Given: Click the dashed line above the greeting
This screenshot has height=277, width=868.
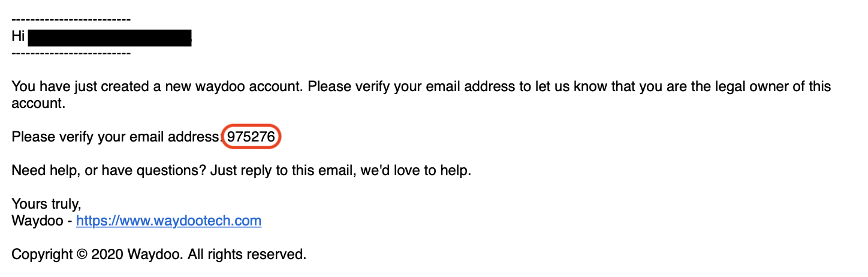Looking at the screenshot, I should tap(71, 21).
